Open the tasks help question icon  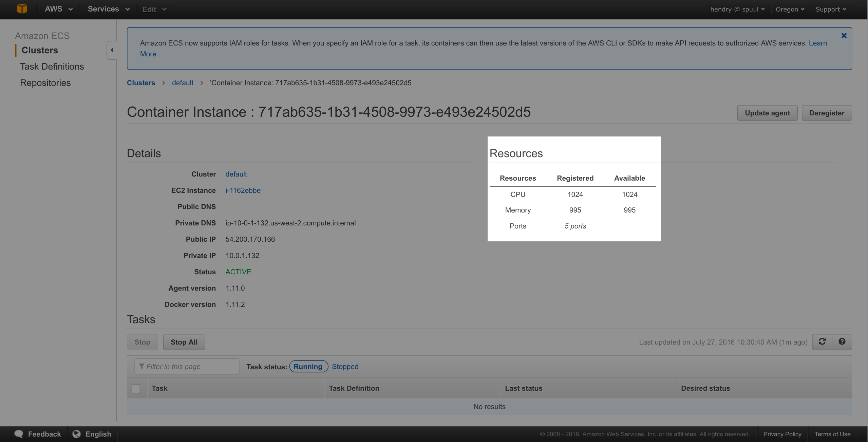(842, 342)
